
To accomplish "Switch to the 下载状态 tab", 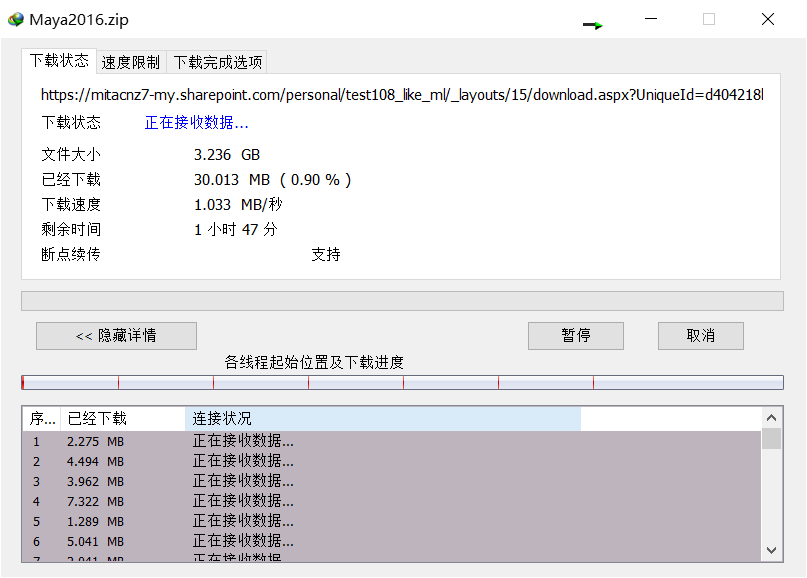I will 59,60.
